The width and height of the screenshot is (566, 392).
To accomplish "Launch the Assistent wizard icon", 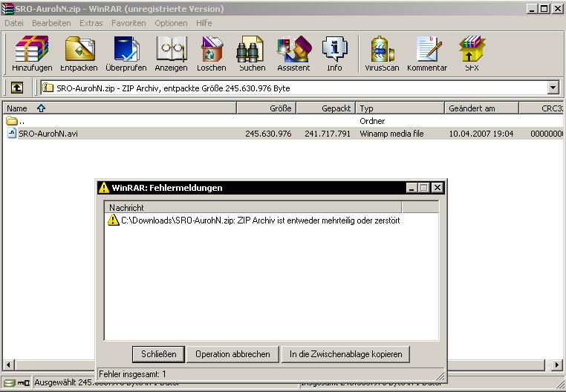I will tap(293, 53).
